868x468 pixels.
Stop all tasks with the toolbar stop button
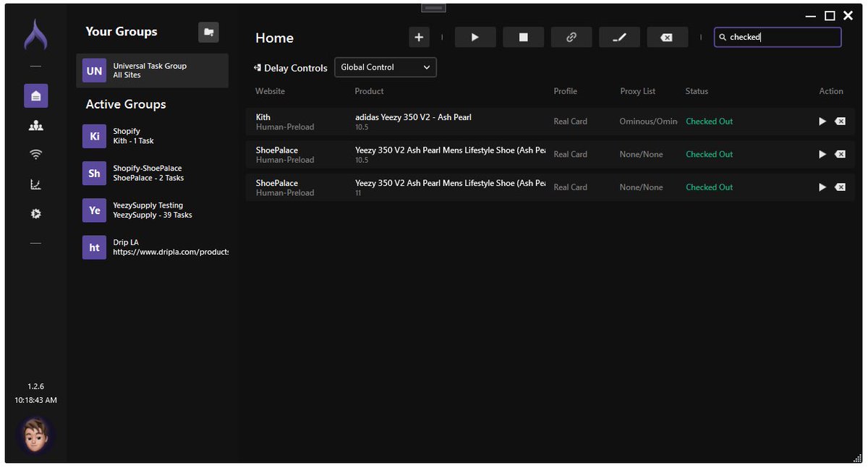point(523,38)
